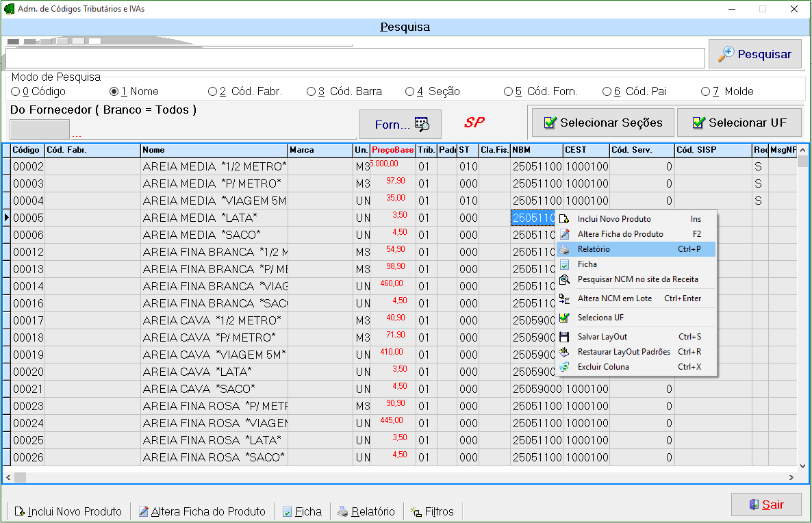812x523 pixels.
Task: Select the Código search mode radio
Action: (x=16, y=91)
